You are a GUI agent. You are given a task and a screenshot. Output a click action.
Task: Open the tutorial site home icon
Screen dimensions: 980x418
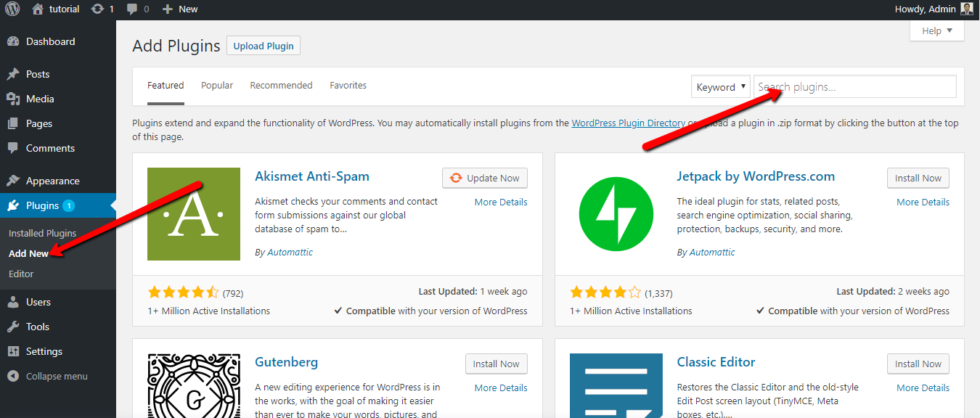point(38,9)
